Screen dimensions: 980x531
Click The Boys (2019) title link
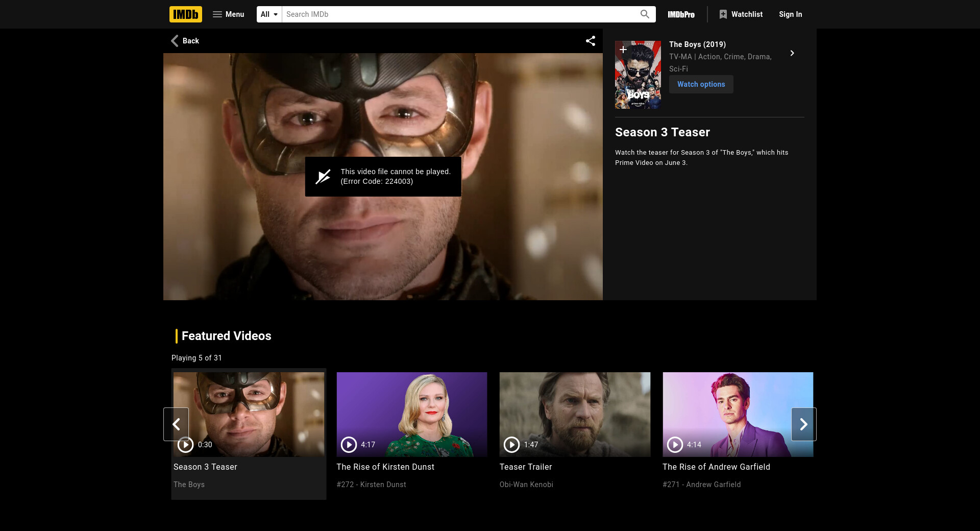coord(697,44)
